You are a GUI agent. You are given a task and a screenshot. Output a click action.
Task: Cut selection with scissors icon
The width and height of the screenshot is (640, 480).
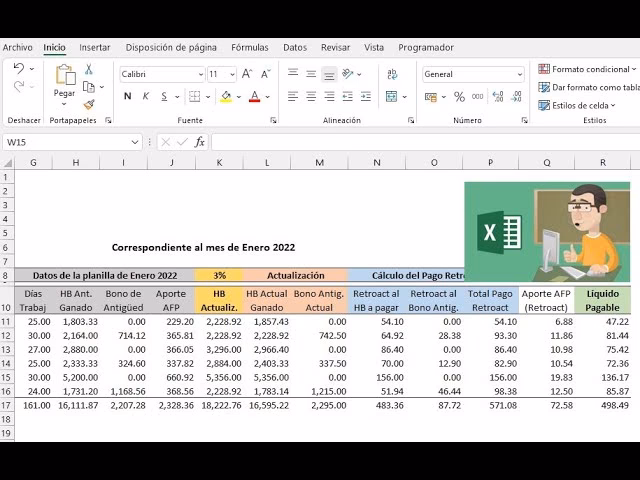(x=89, y=69)
